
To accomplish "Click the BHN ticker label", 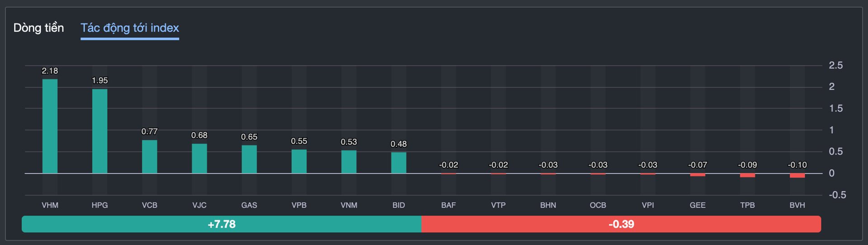I will point(548,205).
